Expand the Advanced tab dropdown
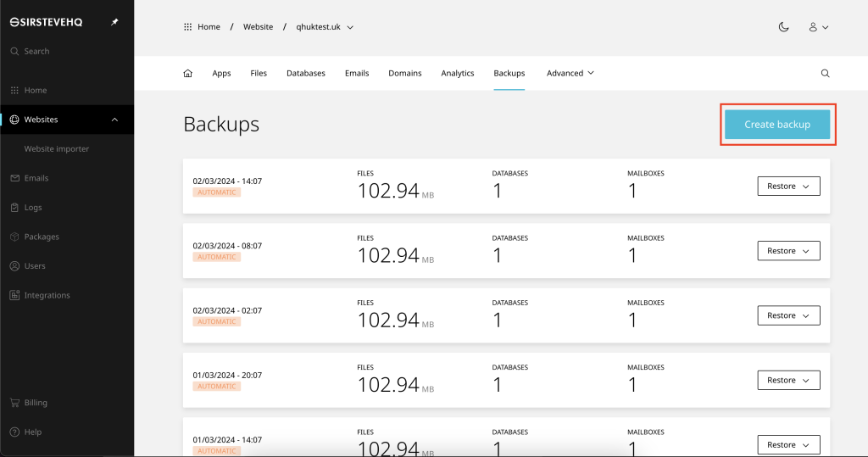This screenshot has height=457, width=868. (x=570, y=73)
